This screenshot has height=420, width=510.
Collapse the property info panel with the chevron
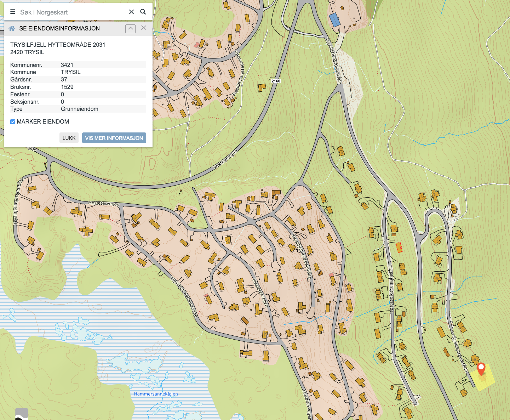pos(130,29)
